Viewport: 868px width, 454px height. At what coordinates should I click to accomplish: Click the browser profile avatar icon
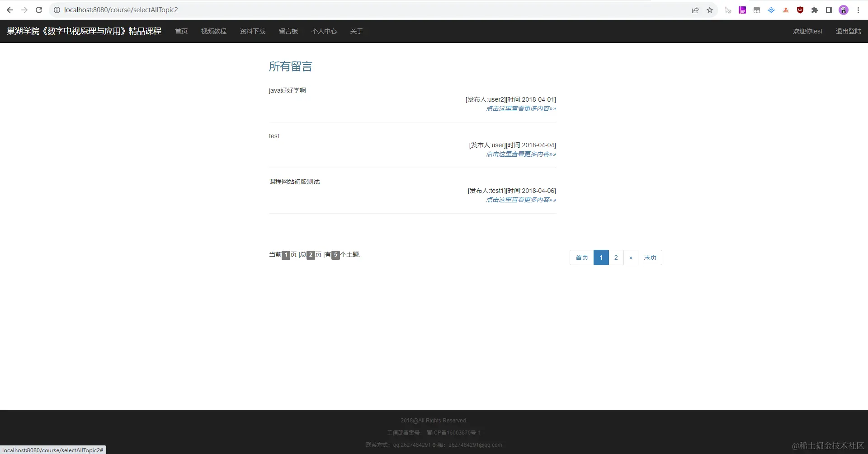pyautogui.click(x=844, y=9)
